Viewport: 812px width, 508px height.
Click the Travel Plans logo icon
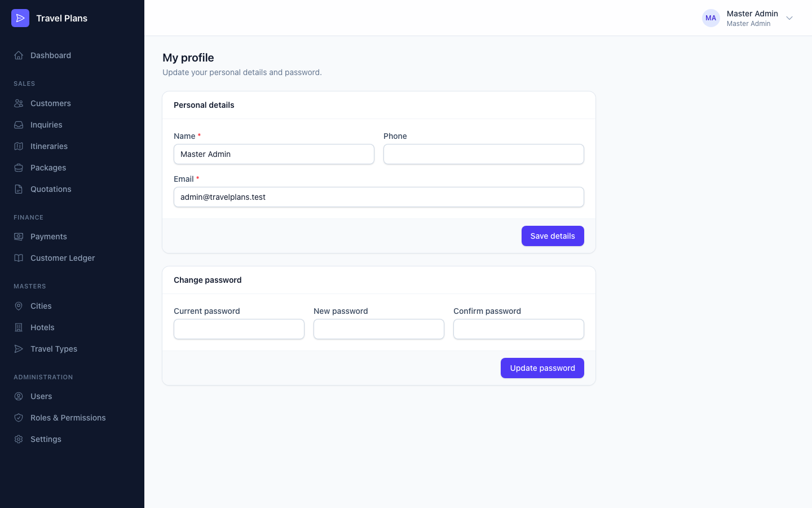20,18
